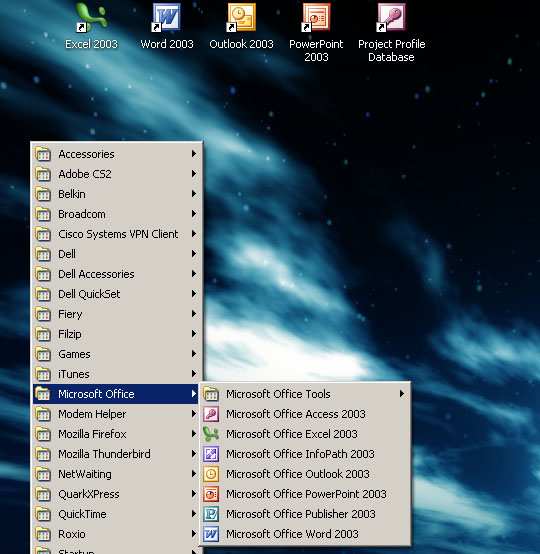Expand the Dell submenu arrow
Viewport: 540px width, 554px height.
[194, 254]
